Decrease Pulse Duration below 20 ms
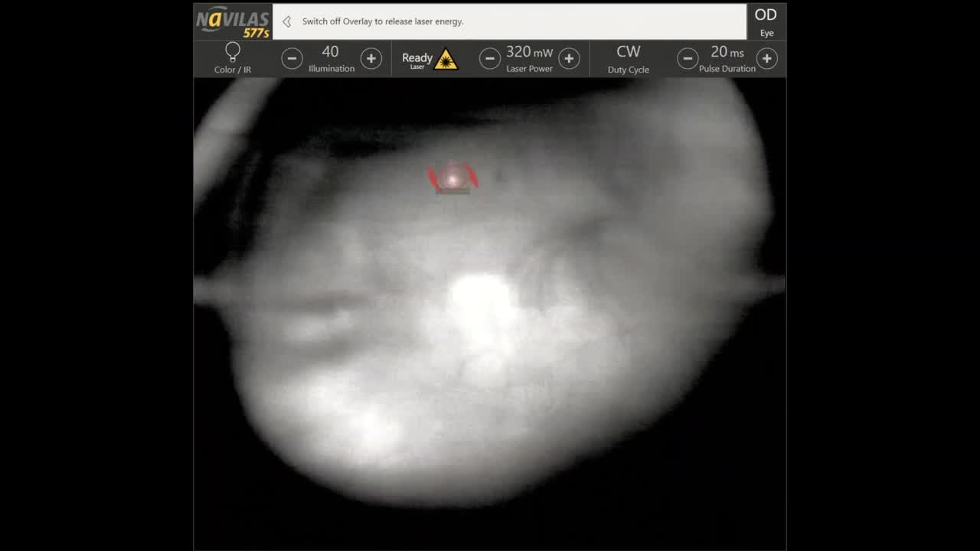980x551 pixels. pyautogui.click(x=688, y=58)
